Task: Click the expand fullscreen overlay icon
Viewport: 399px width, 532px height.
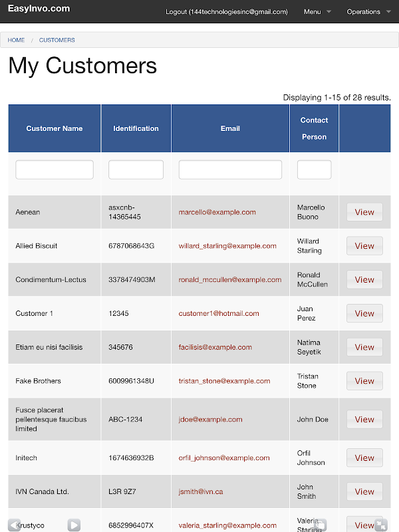Action: (380, 525)
